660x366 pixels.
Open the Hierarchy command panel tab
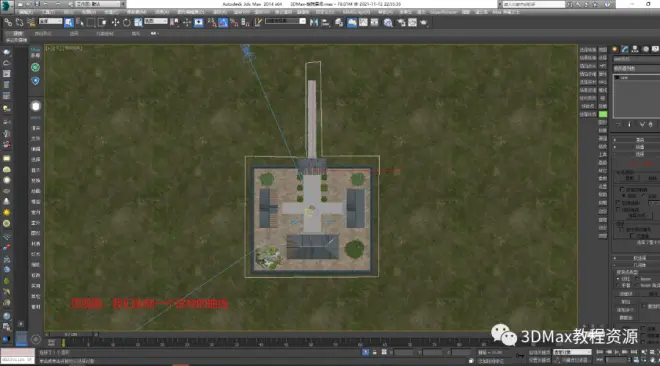click(x=635, y=49)
